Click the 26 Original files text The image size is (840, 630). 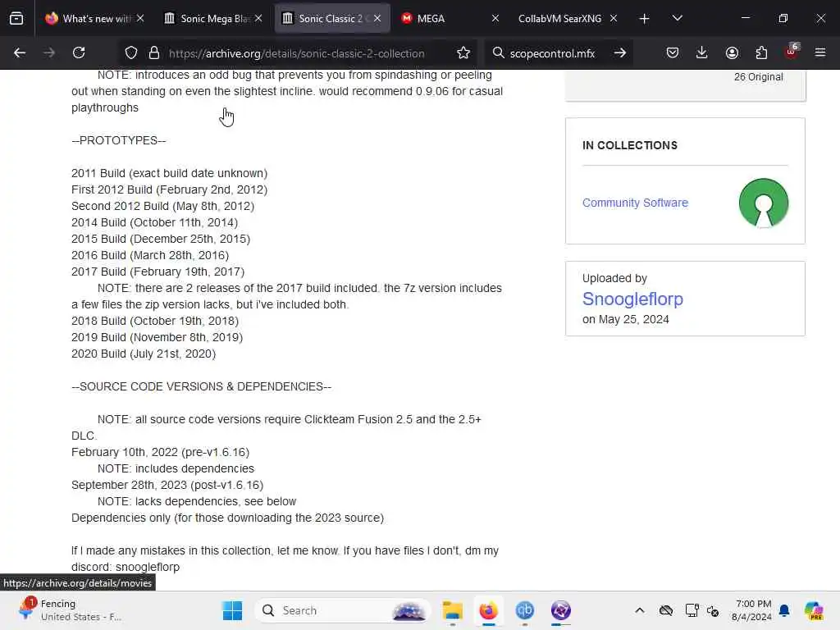click(x=759, y=77)
